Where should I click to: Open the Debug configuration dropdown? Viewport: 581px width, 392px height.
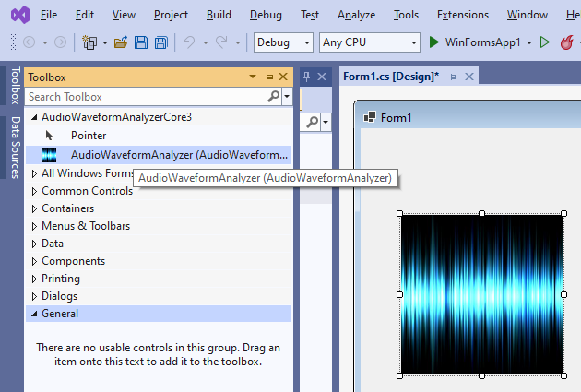[x=283, y=42]
